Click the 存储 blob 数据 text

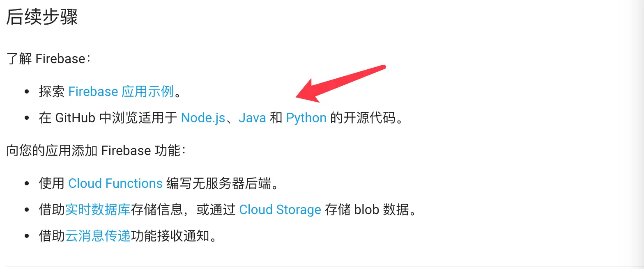pyautogui.click(x=367, y=210)
